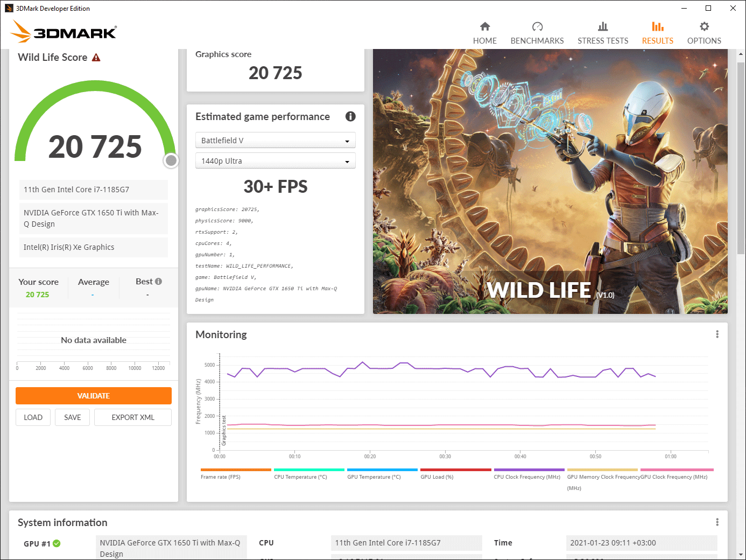Click the SAVE button
746x560 pixels.
(x=72, y=417)
